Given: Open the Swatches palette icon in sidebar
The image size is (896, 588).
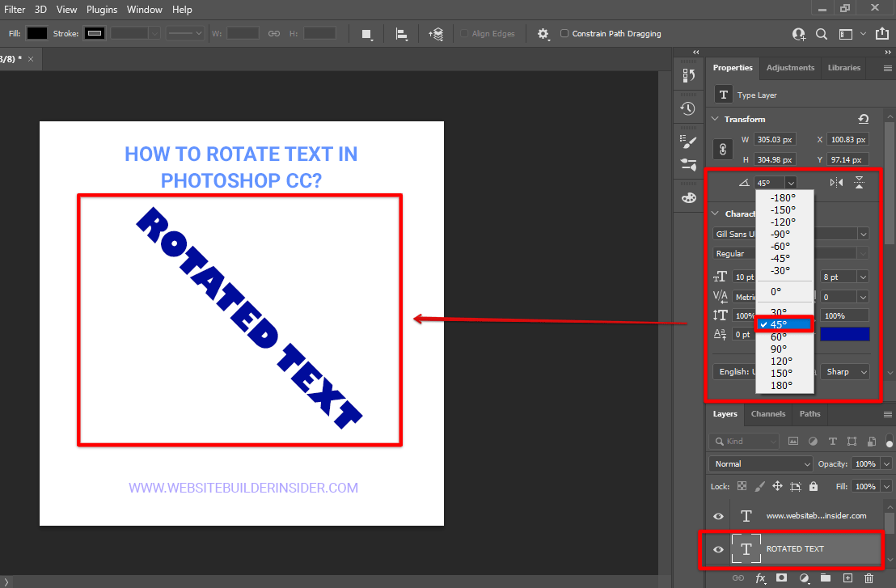Looking at the screenshot, I should pyautogui.click(x=688, y=197).
